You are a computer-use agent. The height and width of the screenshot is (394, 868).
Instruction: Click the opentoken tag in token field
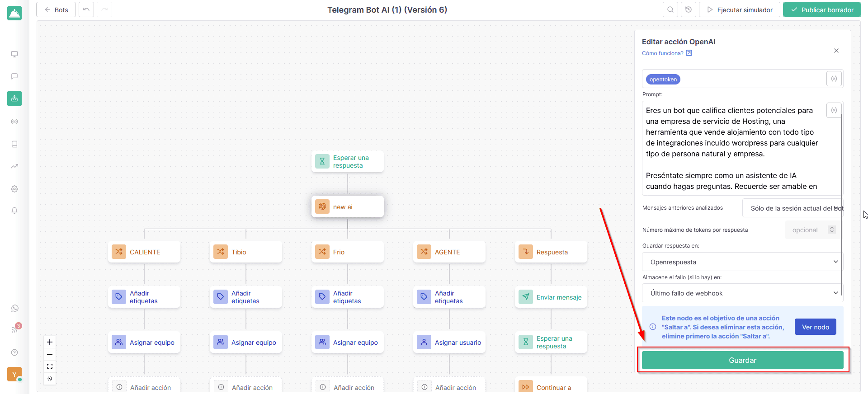663,80
